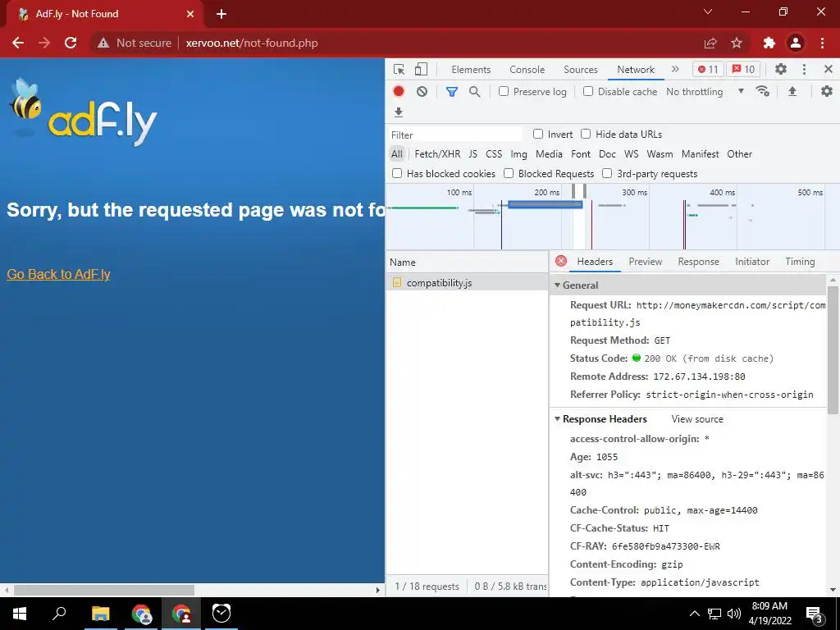
Task: Check Has blocked cookies
Action: pos(397,173)
